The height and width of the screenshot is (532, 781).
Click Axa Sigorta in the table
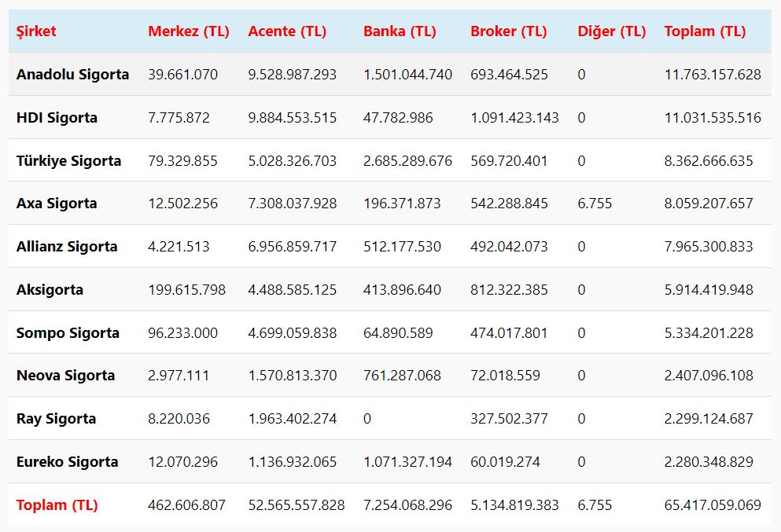coord(57,204)
